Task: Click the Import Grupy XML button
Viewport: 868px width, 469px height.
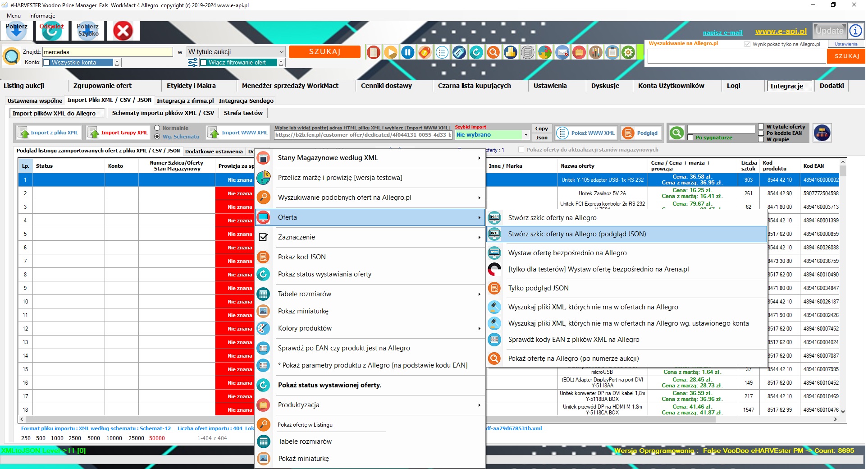Action: click(x=119, y=133)
